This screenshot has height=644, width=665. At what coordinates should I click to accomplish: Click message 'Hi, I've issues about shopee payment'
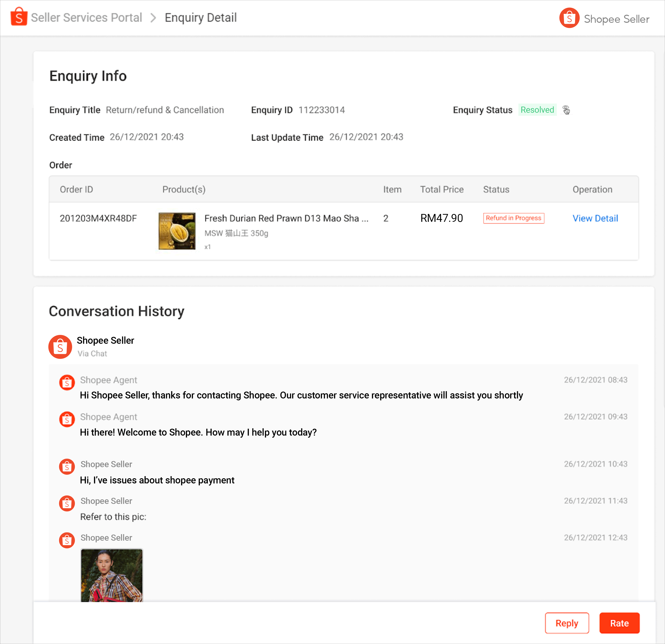(157, 480)
